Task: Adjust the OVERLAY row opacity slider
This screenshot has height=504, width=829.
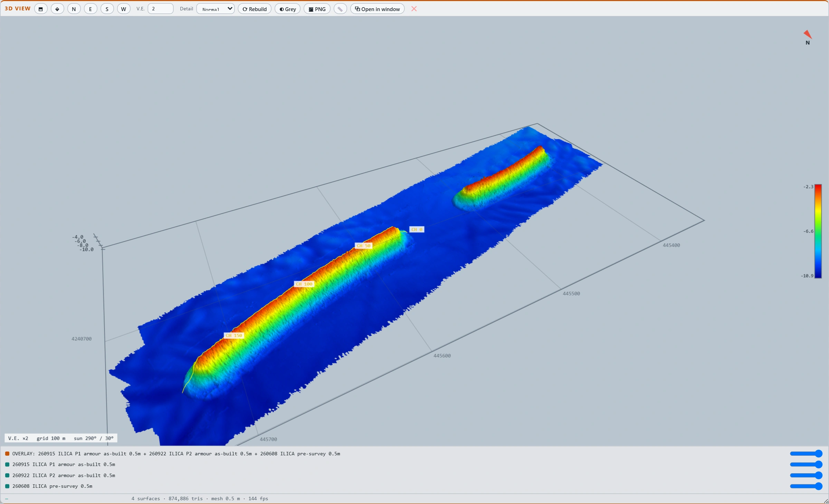Action: [806, 454]
